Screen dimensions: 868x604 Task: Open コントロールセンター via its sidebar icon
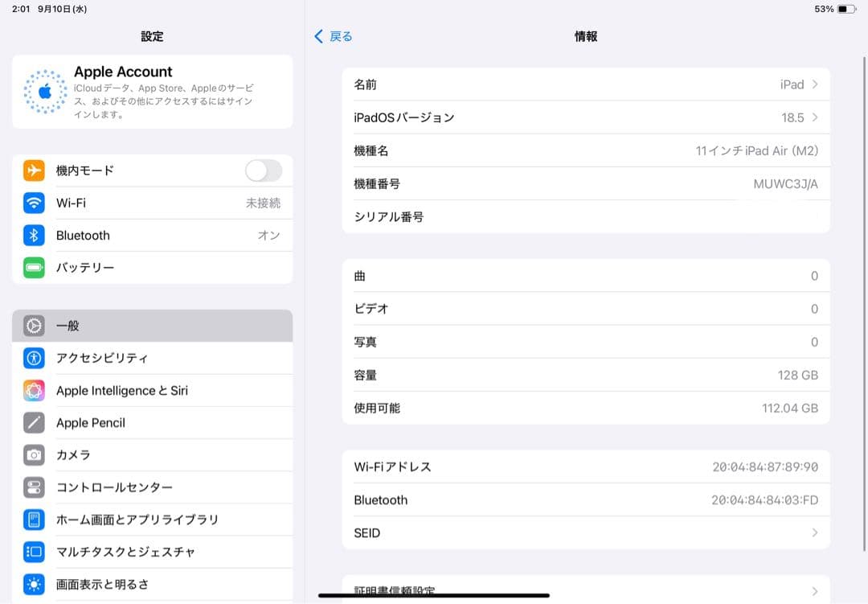tap(34, 487)
